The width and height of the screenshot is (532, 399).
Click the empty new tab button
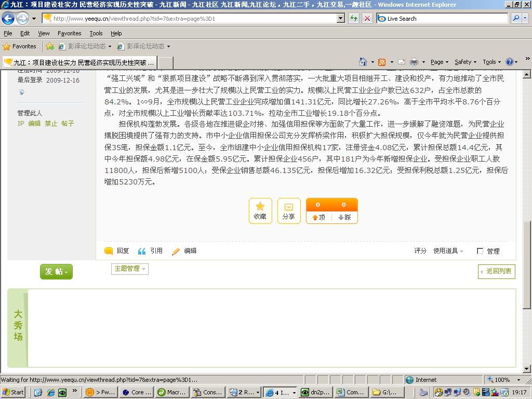click(x=166, y=63)
